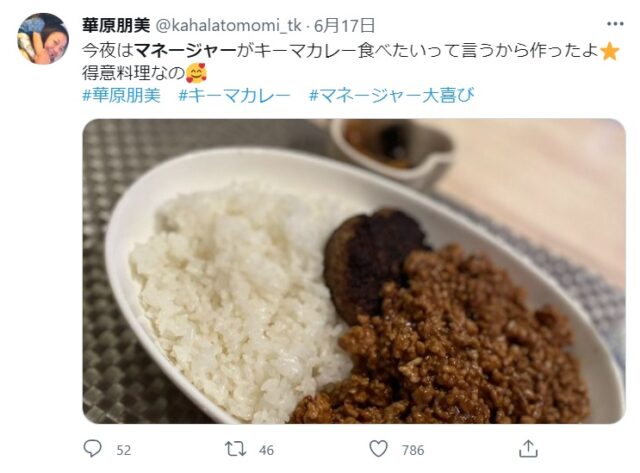Click the star emoji in tweet text

coord(610,52)
